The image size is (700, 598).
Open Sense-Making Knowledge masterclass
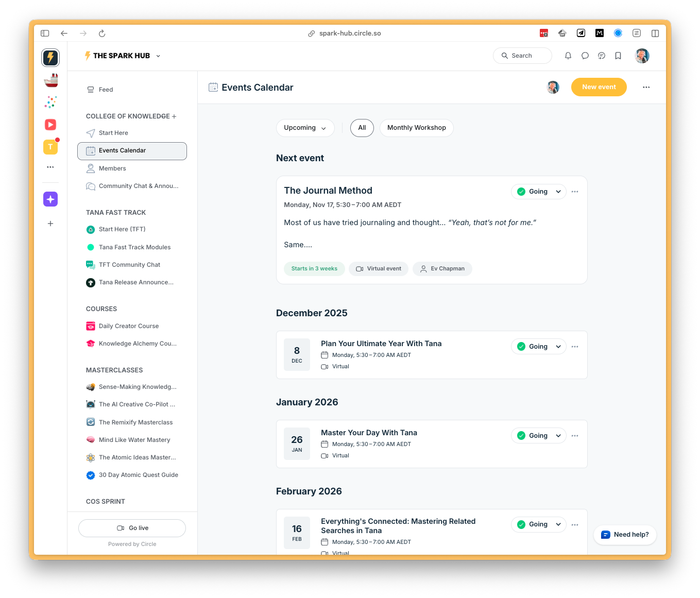(132, 387)
